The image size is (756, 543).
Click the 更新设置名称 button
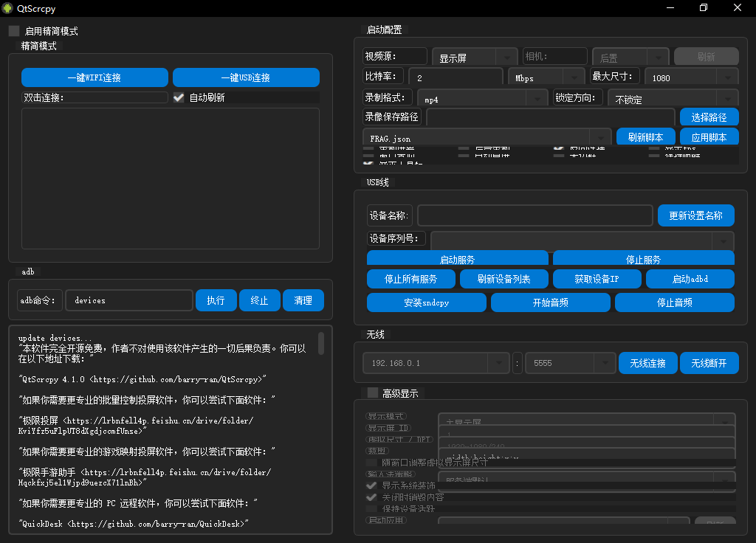(695, 215)
